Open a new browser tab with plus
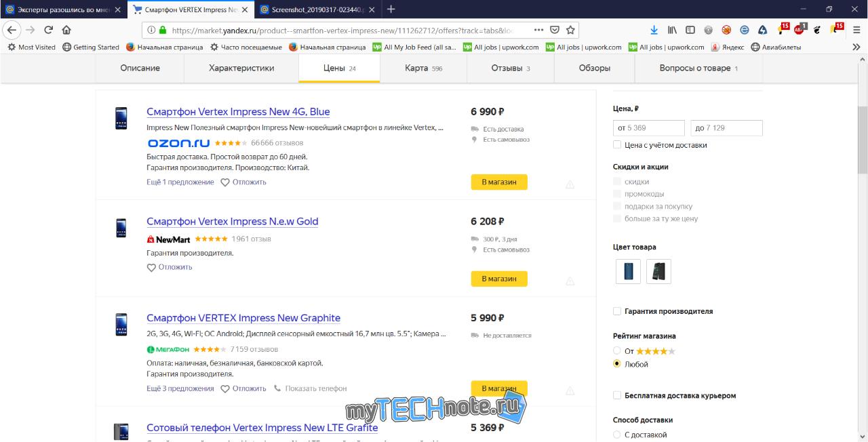The image size is (868, 442). 391,9
